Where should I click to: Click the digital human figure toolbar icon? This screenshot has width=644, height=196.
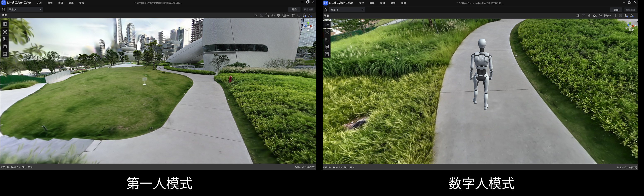click(589, 16)
